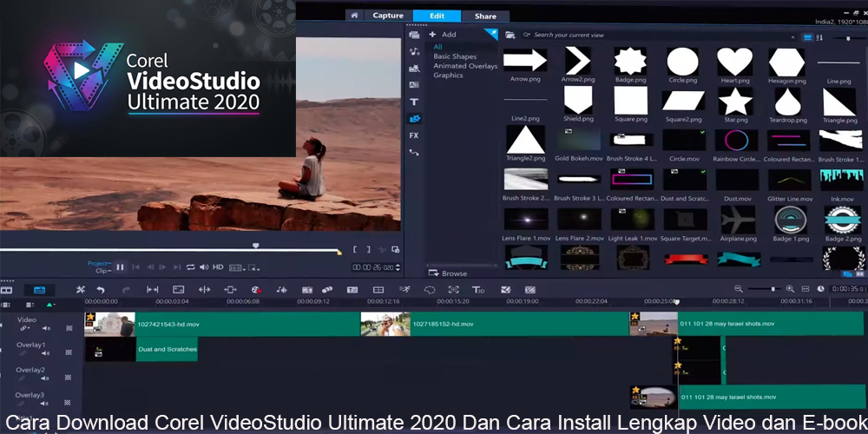
Task: Open the aspect ratio dropdown
Action: [x=236, y=268]
